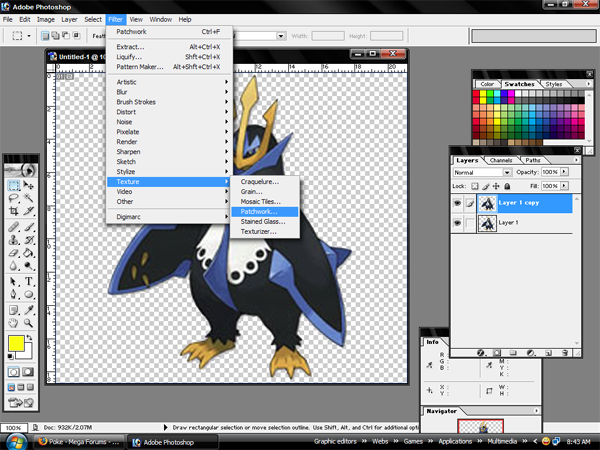Click the Windows Start orb

16,442
